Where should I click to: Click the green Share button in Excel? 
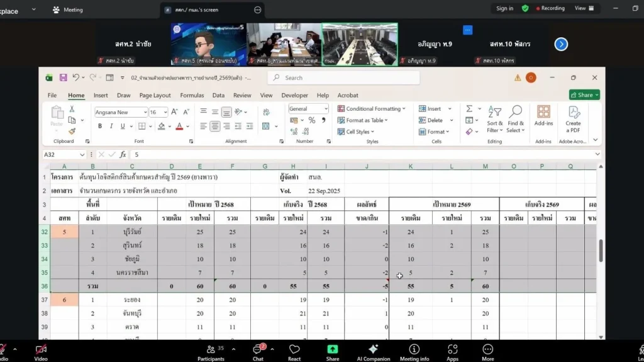click(584, 95)
